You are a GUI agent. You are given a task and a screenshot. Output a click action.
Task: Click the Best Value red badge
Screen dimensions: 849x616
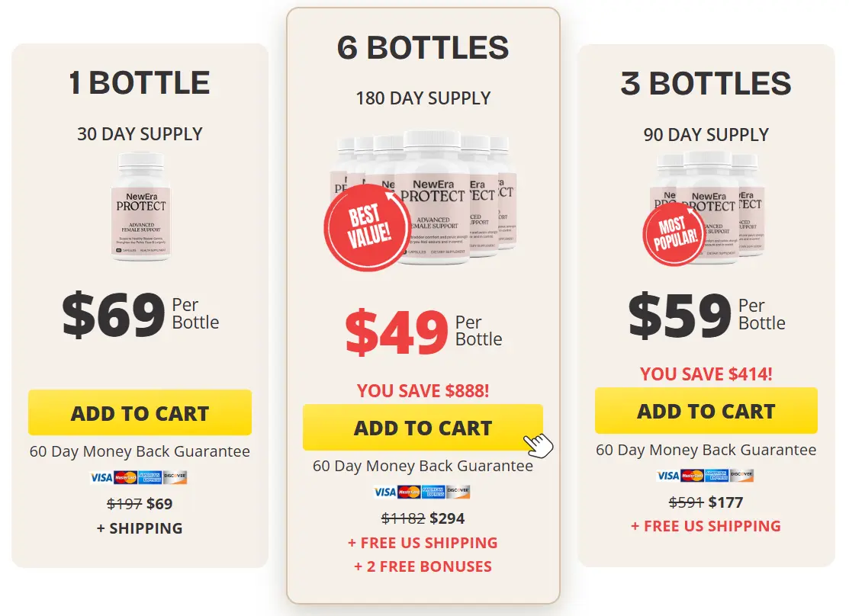tap(364, 226)
